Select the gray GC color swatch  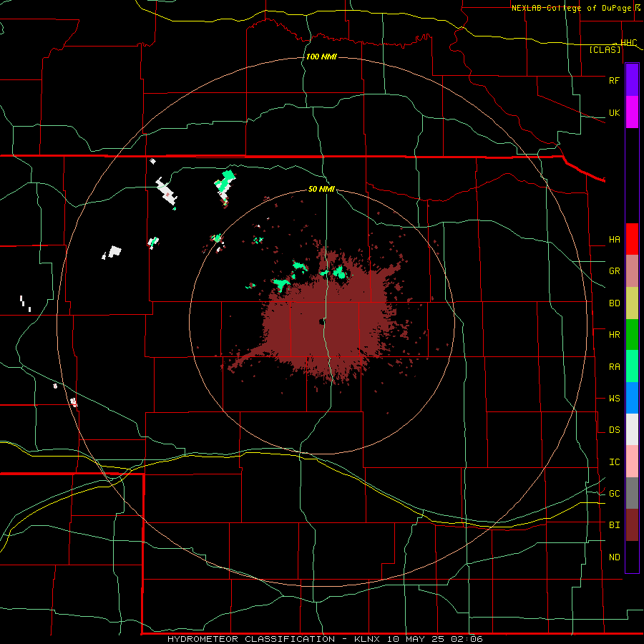[632, 493]
